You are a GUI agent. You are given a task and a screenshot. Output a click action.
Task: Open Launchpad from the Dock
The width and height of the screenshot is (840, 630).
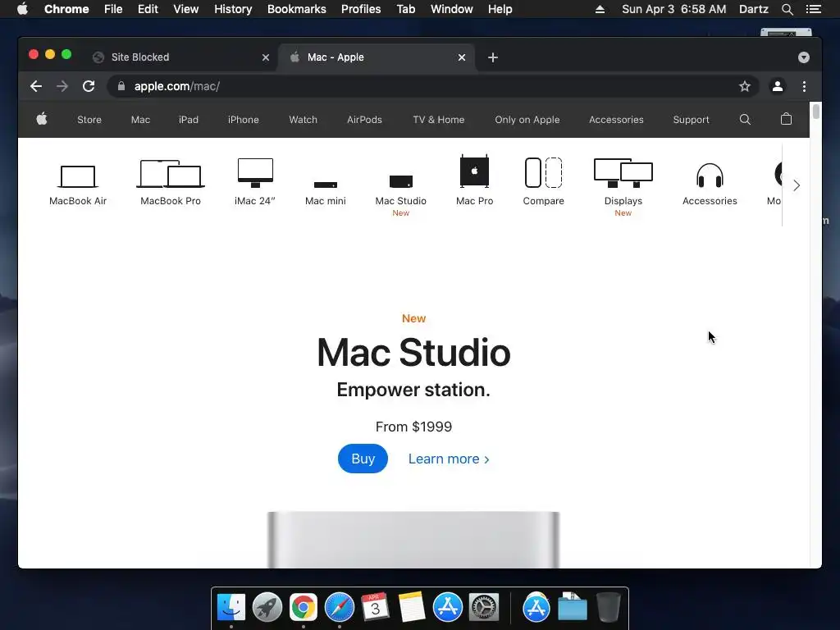tap(267, 607)
